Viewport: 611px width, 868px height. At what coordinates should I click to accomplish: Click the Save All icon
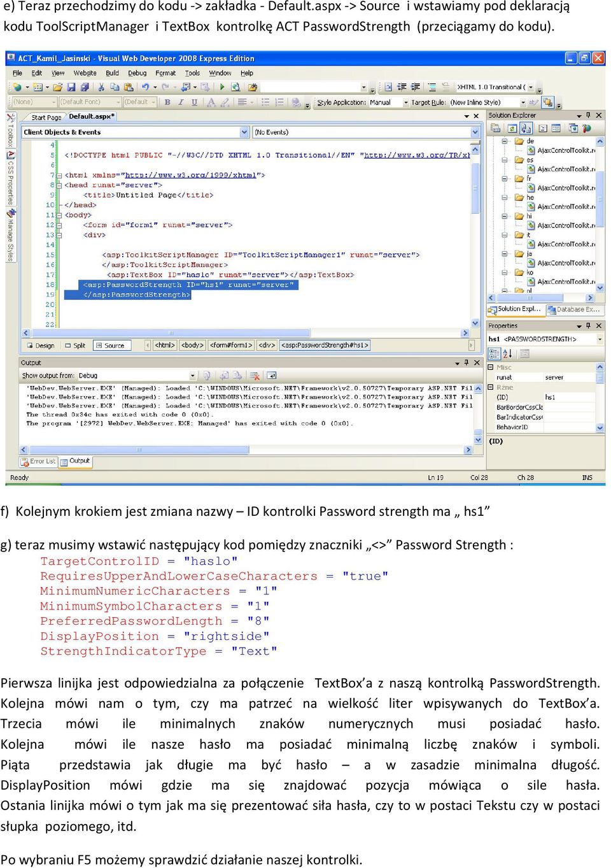83,87
